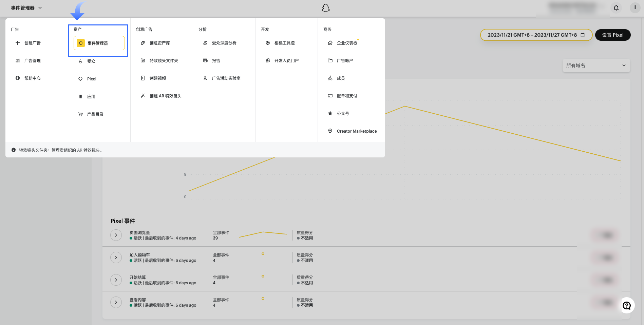Click the house icon for 企业仪表板
The image size is (644, 325).
coord(330,43)
